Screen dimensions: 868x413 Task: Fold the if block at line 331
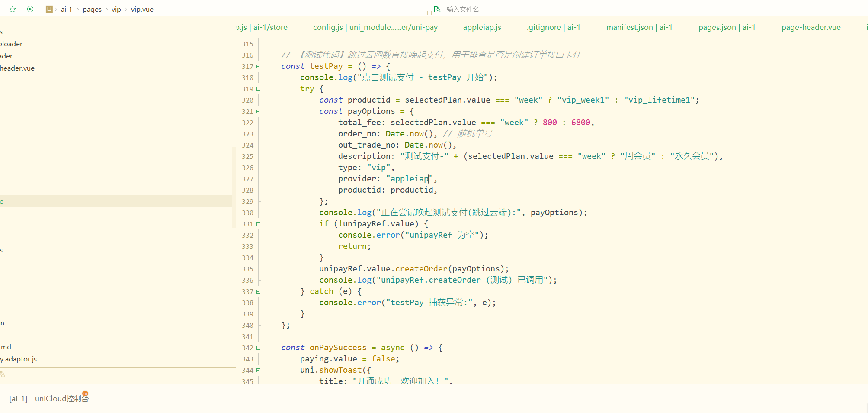(259, 224)
